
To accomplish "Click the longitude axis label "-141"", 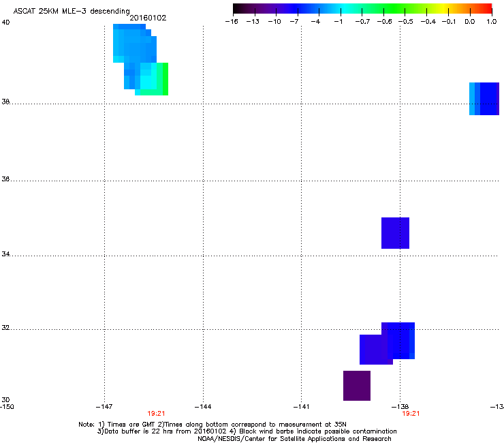I will [301, 407].
